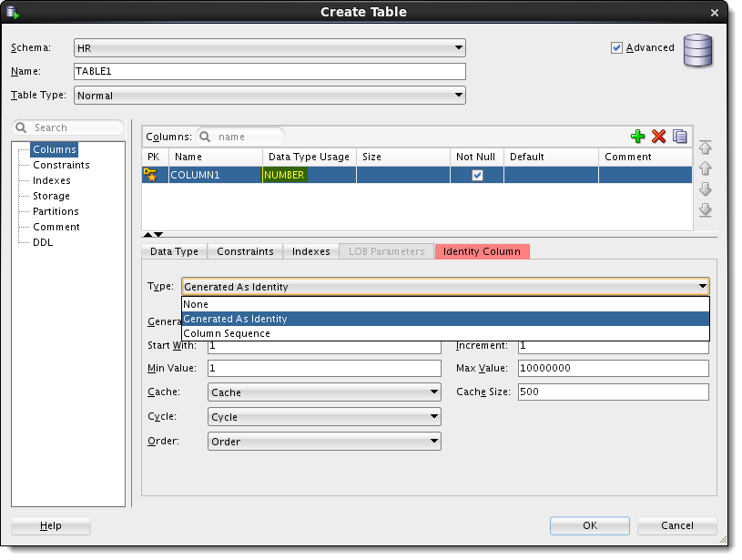Viewport: 742px width, 560px height.
Task: Move column down one position arrow
Action: pyautogui.click(x=705, y=188)
